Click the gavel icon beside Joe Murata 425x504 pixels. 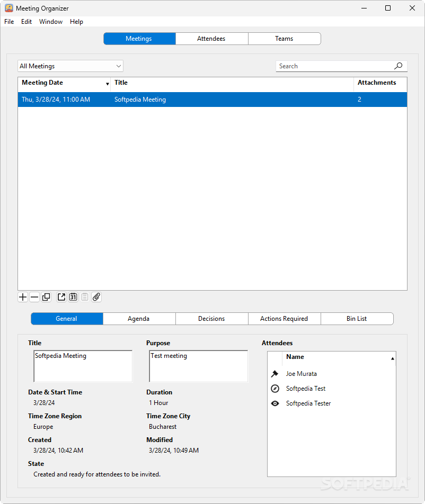coord(275,374)
